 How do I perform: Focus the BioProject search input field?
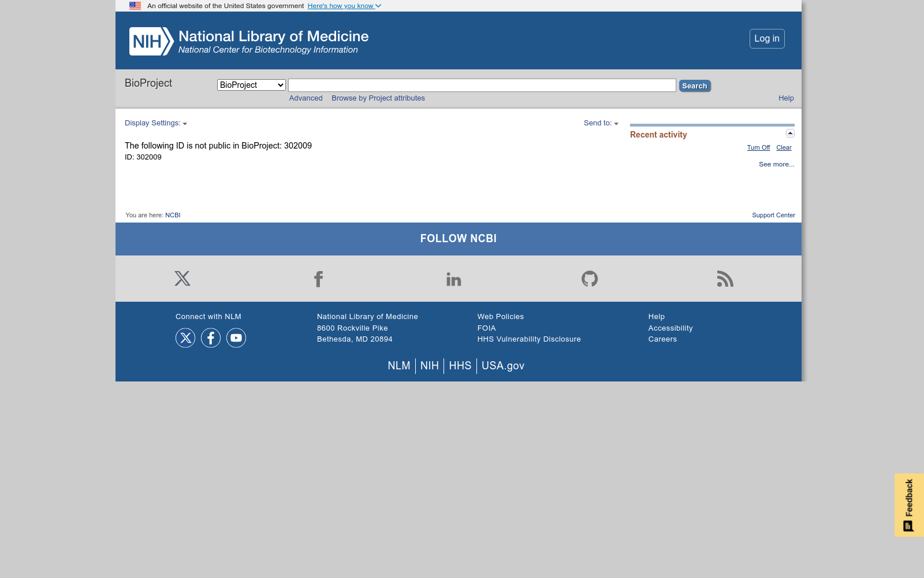482,85
